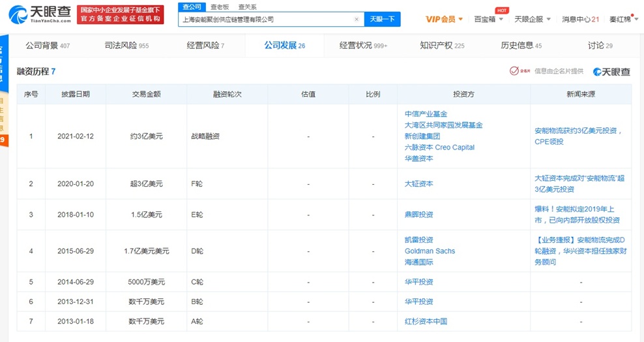Open news 【业务捷报】安能物流完成D轮融资
Image resolution: width=644 pixels, height=342 pixels.
click(x=581, y=251)
